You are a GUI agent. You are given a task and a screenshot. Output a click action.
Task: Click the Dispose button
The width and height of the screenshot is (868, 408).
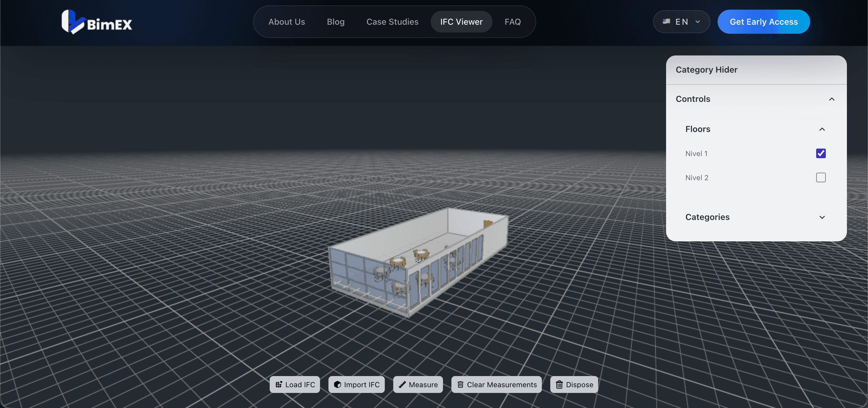click(x=574, y=384)
